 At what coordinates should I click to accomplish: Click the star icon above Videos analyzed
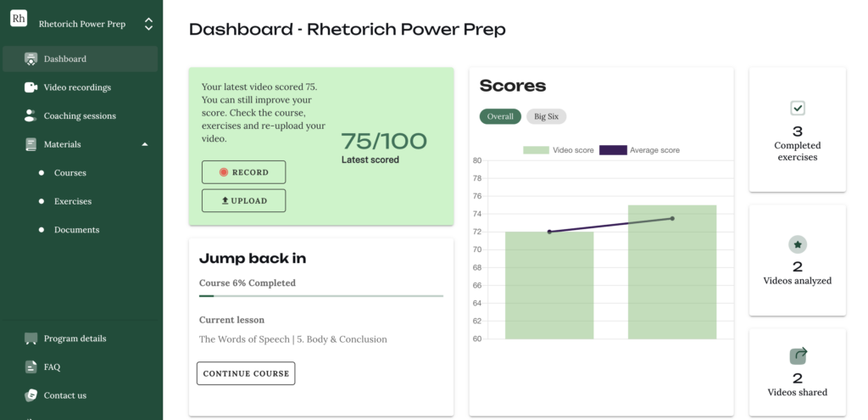[798, 244]
